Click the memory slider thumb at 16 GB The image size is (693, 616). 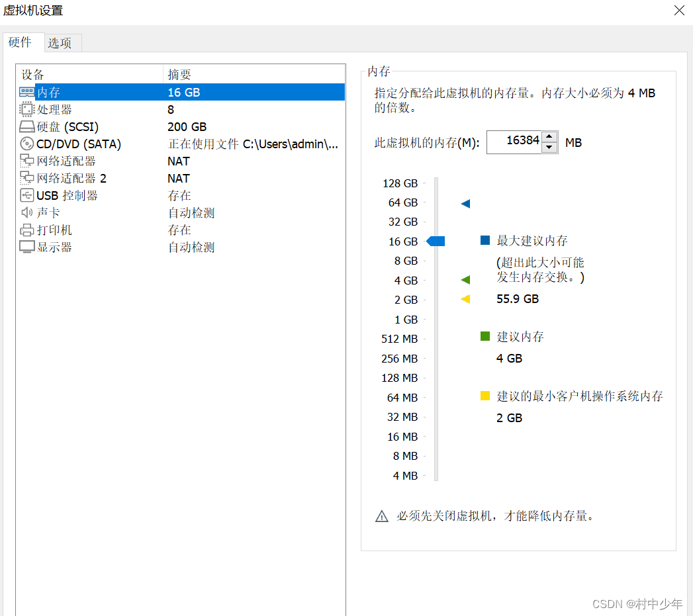coord(436,242)
